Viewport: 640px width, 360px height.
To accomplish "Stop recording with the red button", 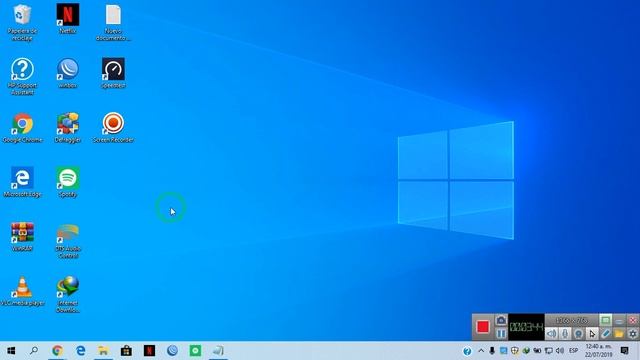I will point(482,327).
